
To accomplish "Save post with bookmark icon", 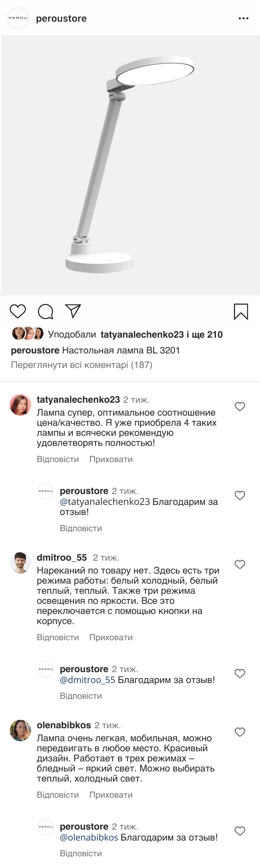I will coord(241,311).
